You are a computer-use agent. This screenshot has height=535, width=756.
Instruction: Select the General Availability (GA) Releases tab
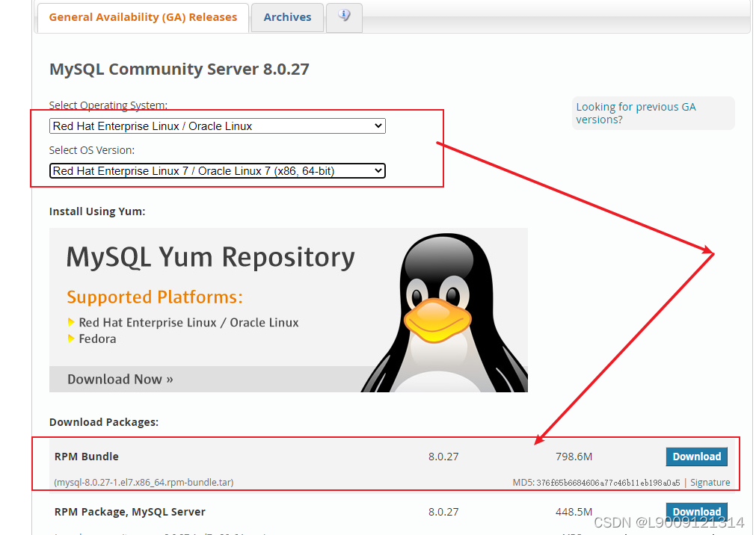tap(142, 16)
